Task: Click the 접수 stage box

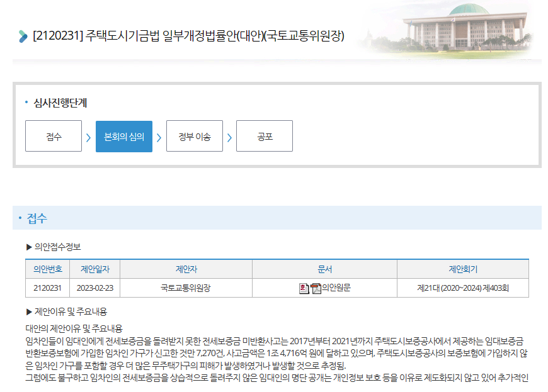Action: (x=53, y=135)
